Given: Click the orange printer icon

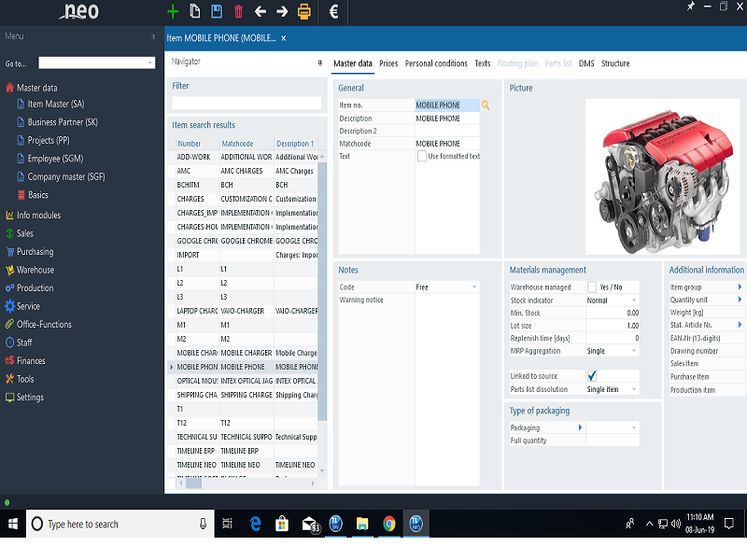Looking at the screenshot, I should click(x=303, y=11).
